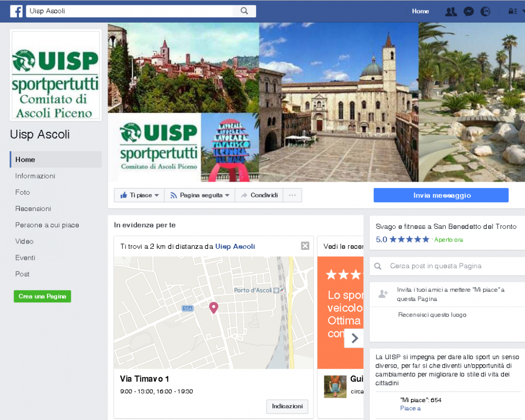Open the Video section
The height and width of the screenshot is (420, 525).
[x=24, y=241]
